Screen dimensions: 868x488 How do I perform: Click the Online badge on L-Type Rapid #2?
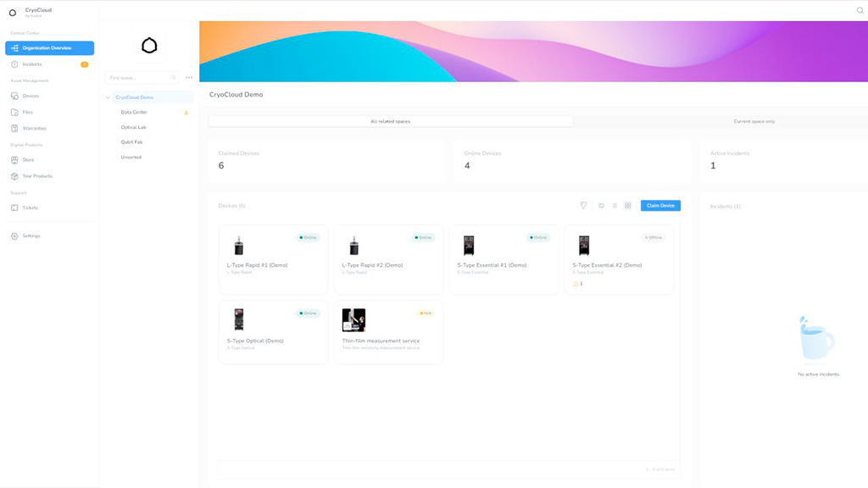pos(424,238)
